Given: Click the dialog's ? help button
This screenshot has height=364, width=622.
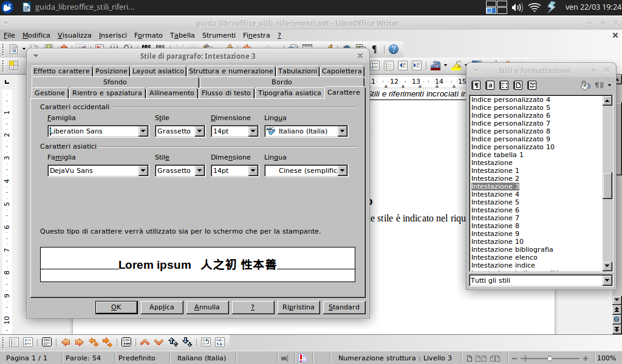Looking at the screenshot, I should [x=253, y=307].
